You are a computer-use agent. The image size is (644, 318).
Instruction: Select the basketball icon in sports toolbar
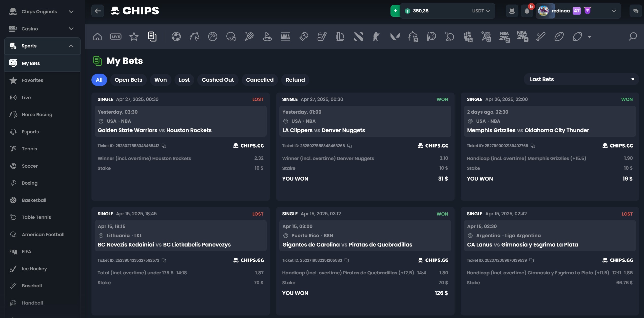point(213,37)
